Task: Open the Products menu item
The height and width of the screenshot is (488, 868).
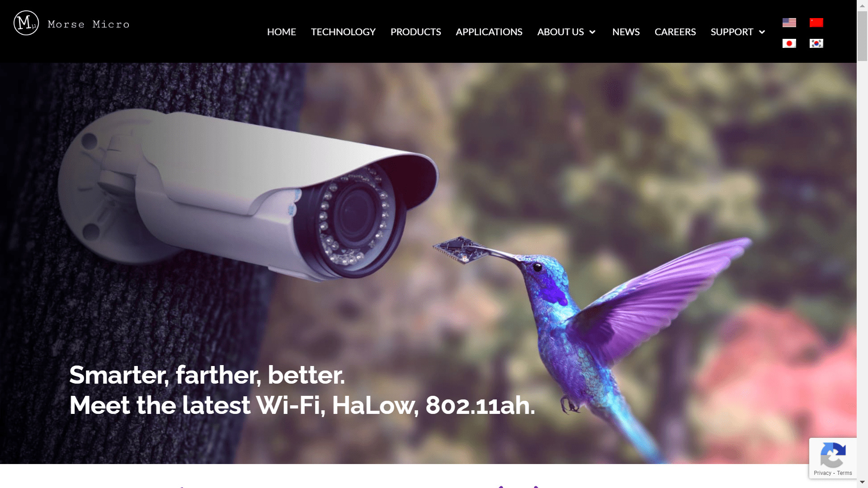Action: click(x=416, y=32)
